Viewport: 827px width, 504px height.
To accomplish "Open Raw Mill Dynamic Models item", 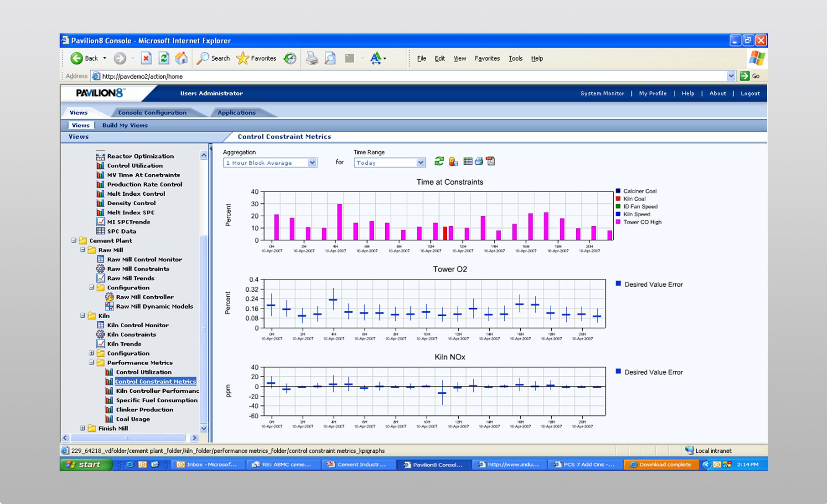I will pos(154,306).
